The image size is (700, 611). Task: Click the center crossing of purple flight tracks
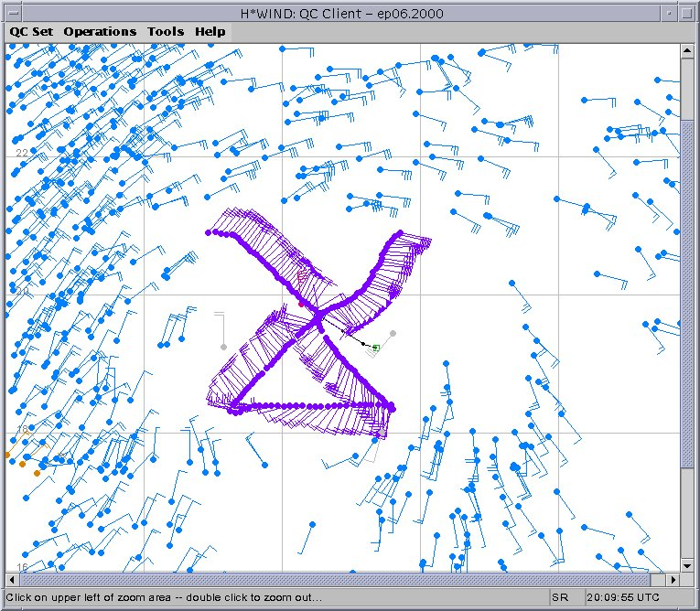[x=318, y=318]
